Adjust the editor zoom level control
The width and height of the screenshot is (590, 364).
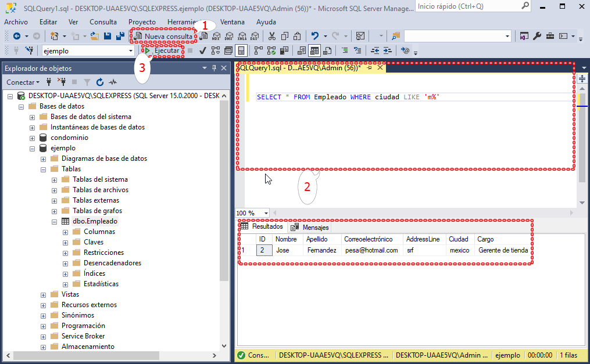[252, 212]
